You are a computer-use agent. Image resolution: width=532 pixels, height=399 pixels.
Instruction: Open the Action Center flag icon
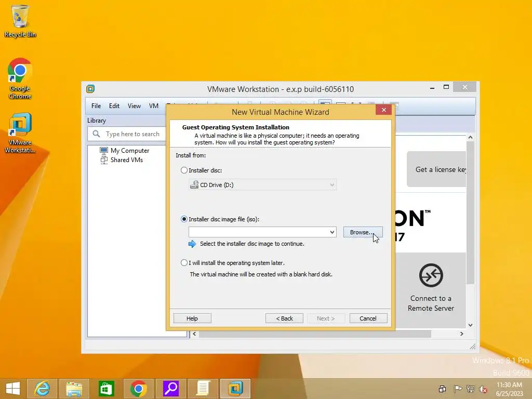point(457,389)
